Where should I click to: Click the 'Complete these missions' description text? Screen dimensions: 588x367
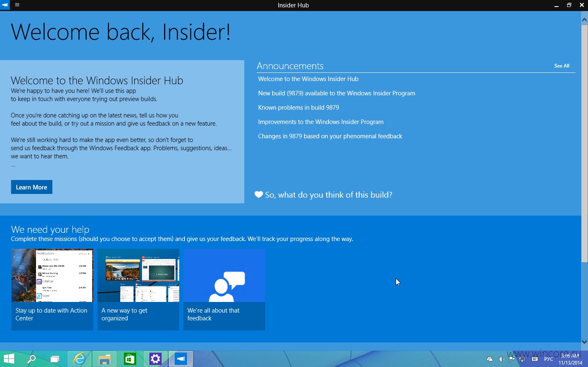[x=182, y=239]
